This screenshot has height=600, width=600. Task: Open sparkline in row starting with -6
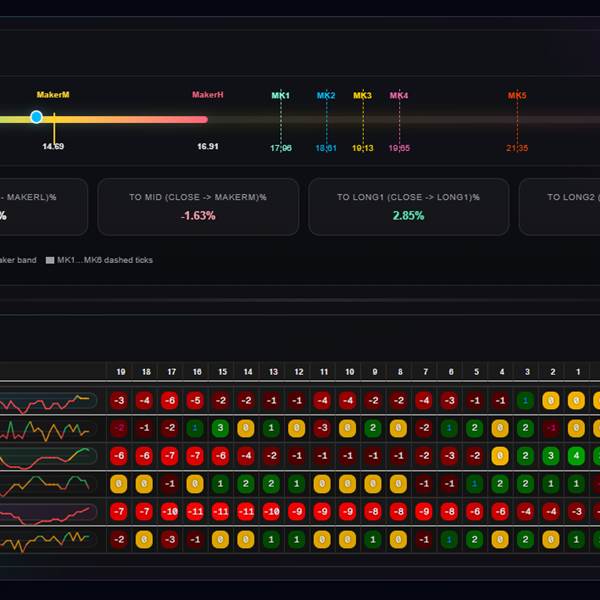49,456
